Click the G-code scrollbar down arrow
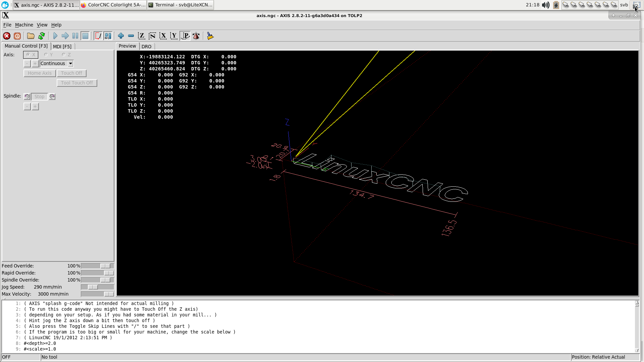 [x=637, y=350]
